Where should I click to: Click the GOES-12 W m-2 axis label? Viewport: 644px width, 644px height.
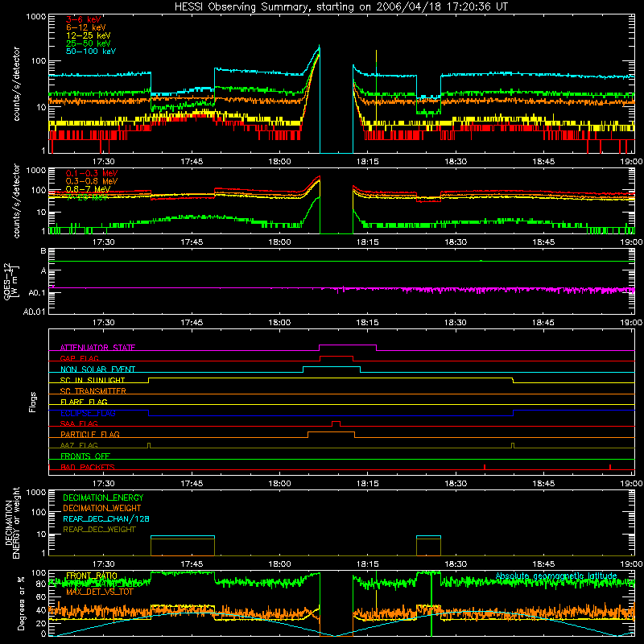point(11,281)
